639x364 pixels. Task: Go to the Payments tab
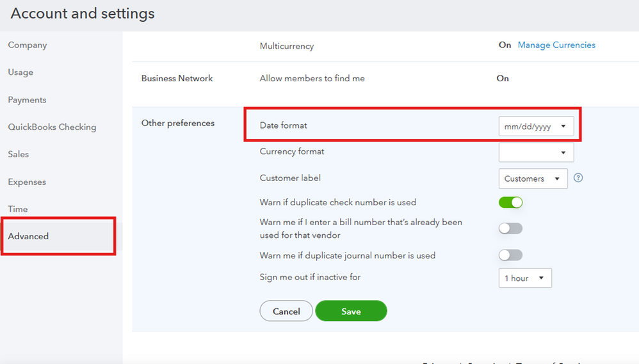click(x=27, y=100)
